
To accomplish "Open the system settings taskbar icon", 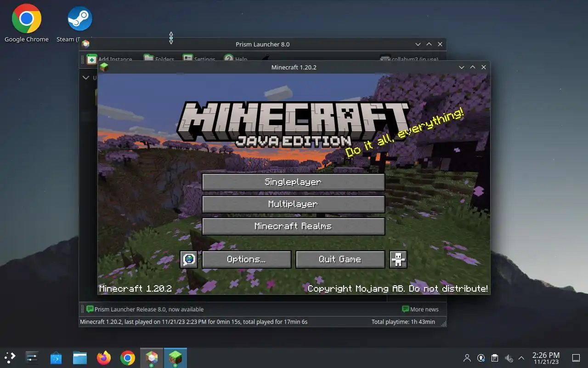I will [x=32, y=358].
